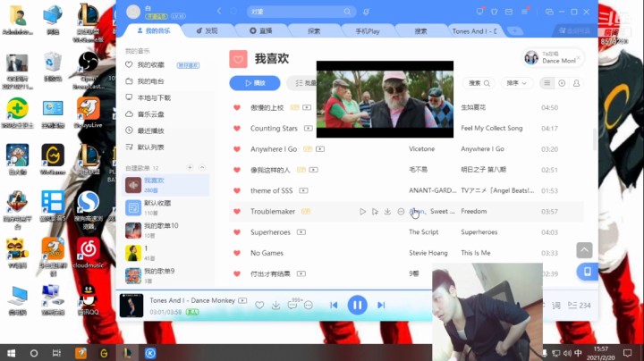The height and width of the screenshot is (361, 644).
Task: Skip to the next track
Action: click(x=381, y=306)
